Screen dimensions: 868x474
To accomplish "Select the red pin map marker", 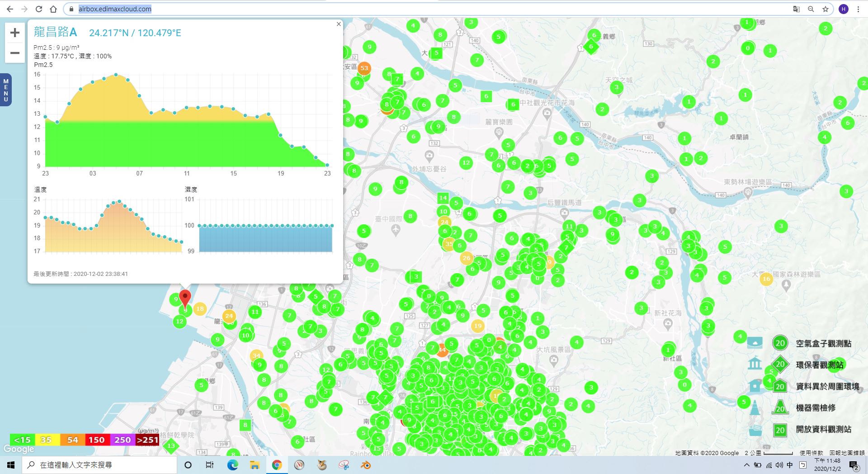I will coord(185,299).
